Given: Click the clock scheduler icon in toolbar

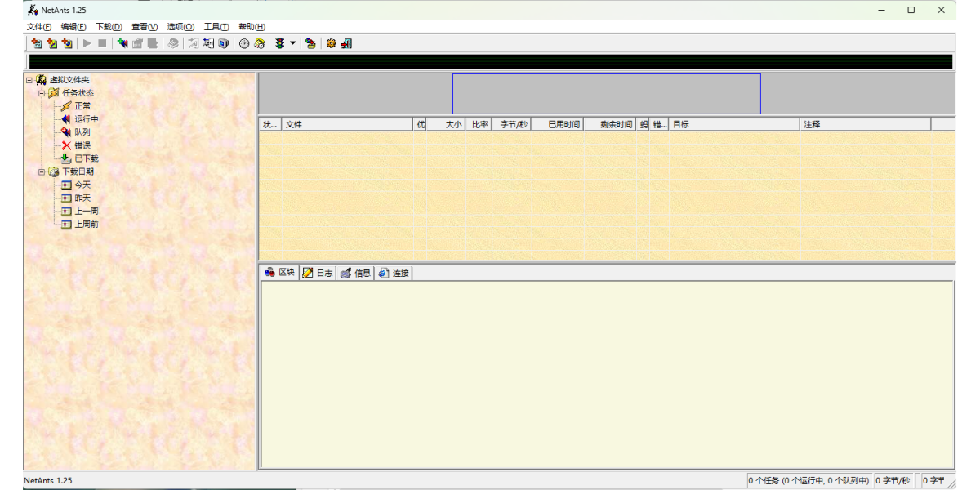Looking at the screenshot, I should click(243, 43).
